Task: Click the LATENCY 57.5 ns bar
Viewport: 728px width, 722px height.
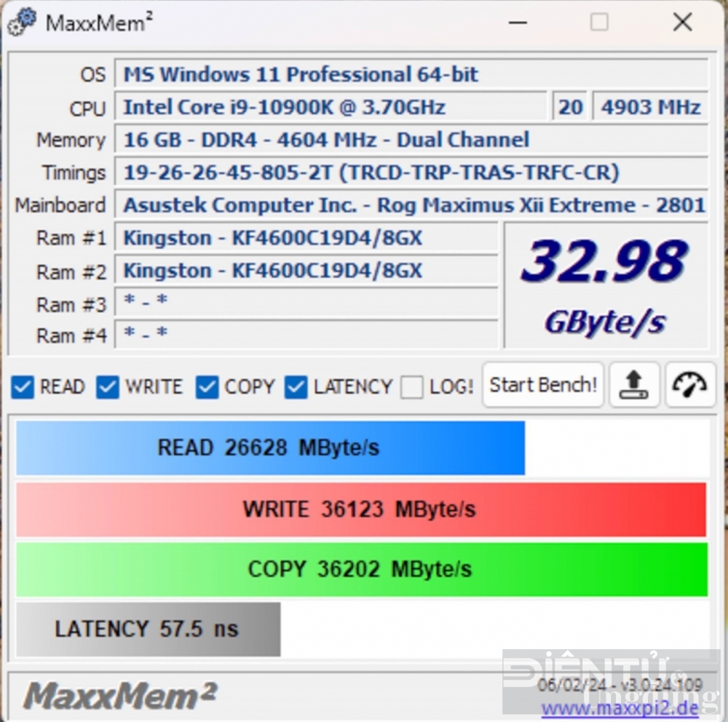Action: coord(148,630)
